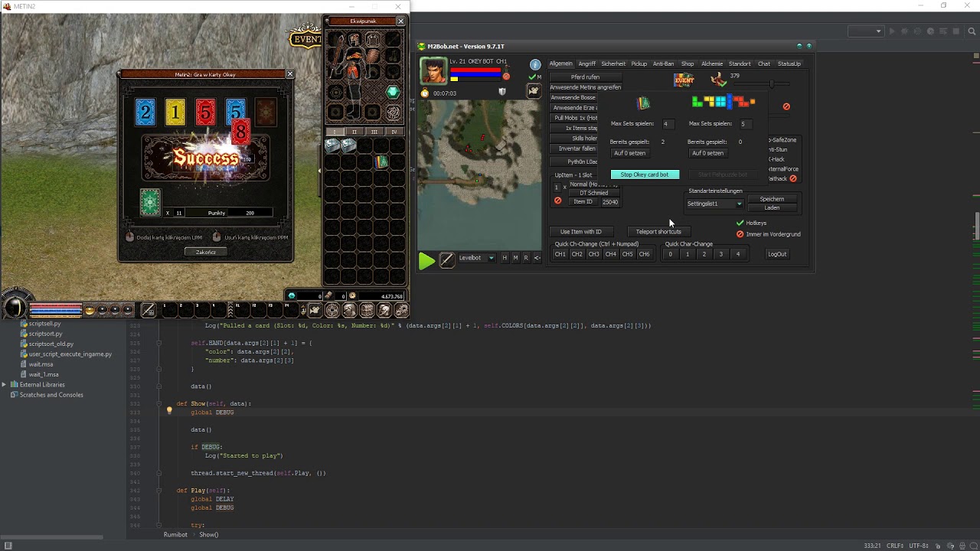Click Teleport shortcuts button
980x551 pixels.
658,231
